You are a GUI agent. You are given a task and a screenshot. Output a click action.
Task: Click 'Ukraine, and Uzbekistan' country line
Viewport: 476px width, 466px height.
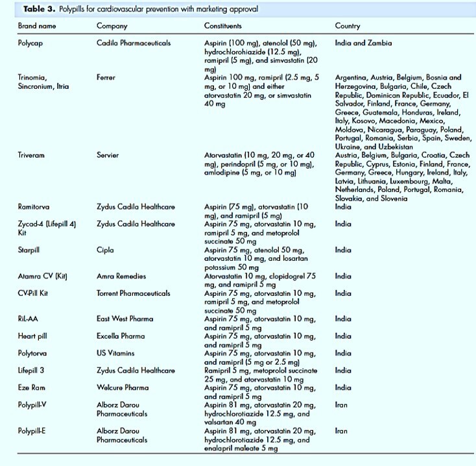(374, 147)
